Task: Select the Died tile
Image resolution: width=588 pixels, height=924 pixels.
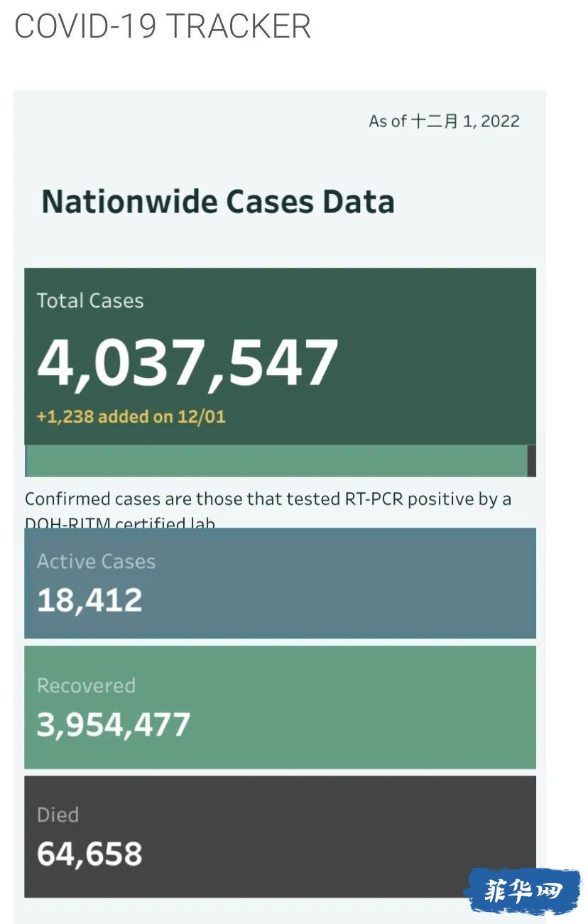Action: point(280,837)
